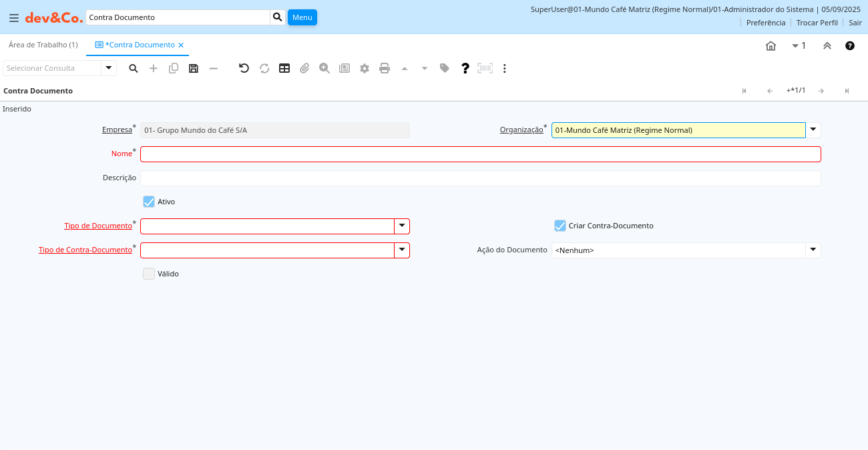The image size is (868, 450).
Task: Uncheck the Ativo checkbox
Action: (x=149, y=202)
